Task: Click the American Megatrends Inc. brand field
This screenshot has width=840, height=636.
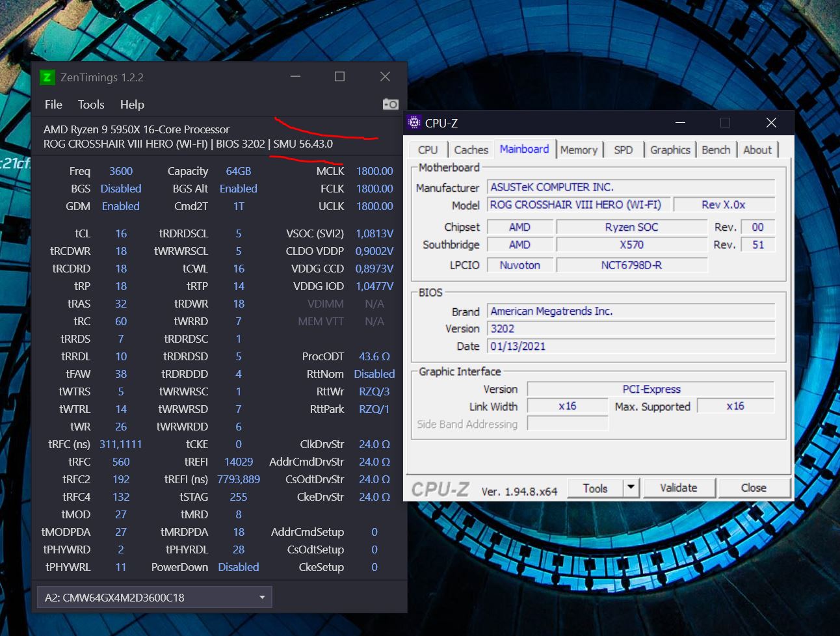Action: (x=631, y=311)
